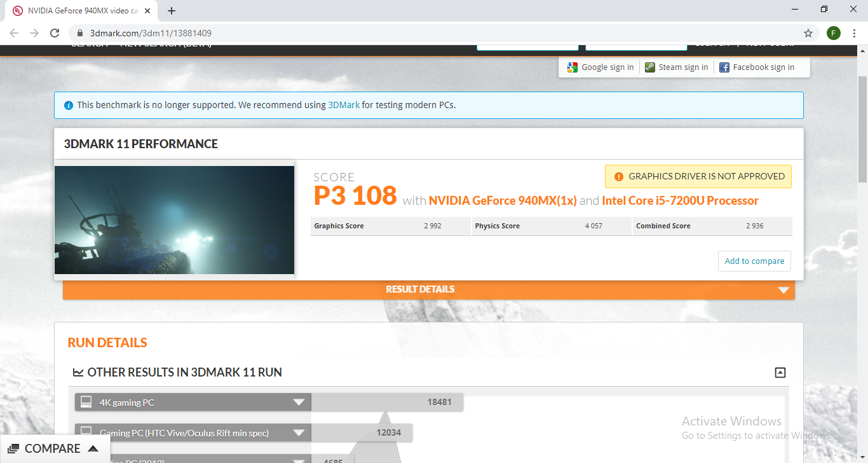
Task: Click the padlock site info icon
Action: click(x=80, y=33)
